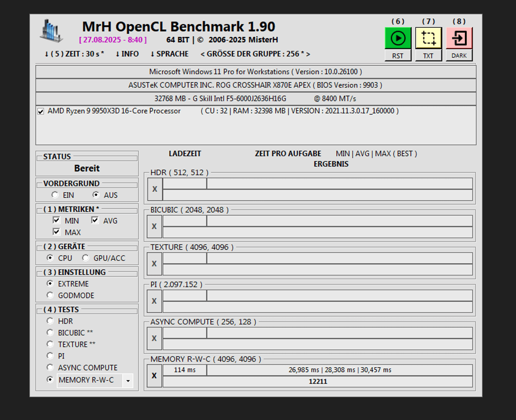This screenshot has height=420, width=516.
Task: Change GRÖSSE DER GRUPPE : 256 setting
Action: point(255,54)
